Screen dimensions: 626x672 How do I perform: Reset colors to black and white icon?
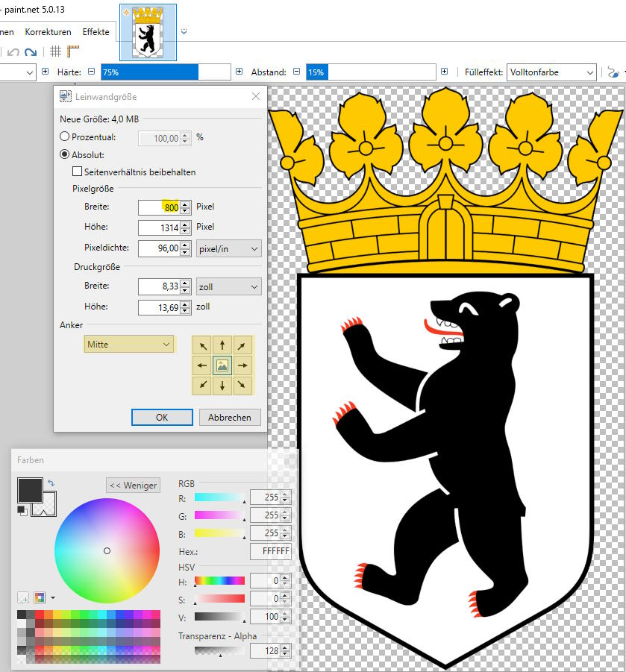(22, 510)
